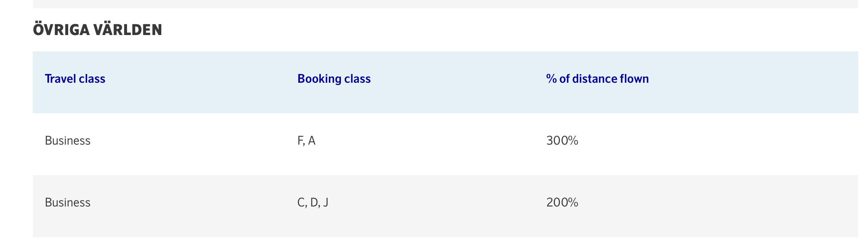
Task: Select the Business cell in the 300% row
Action: click(x=67, y=141)
